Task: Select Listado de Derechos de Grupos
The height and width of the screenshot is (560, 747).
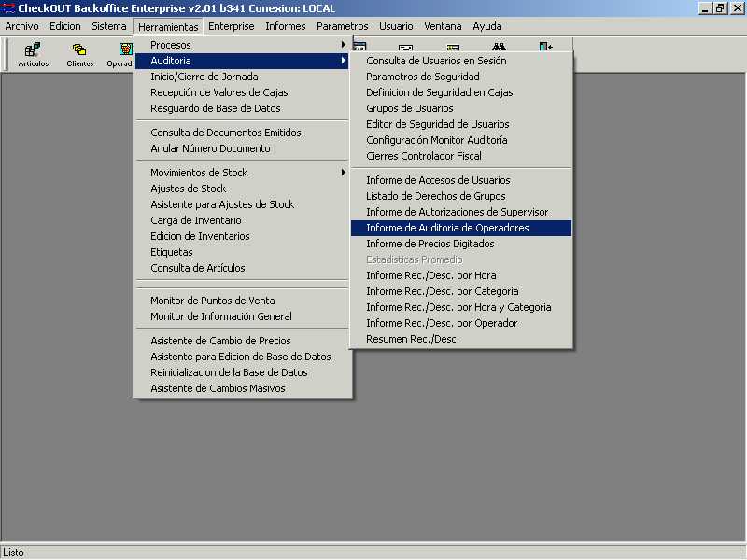Action: [461, 196]
